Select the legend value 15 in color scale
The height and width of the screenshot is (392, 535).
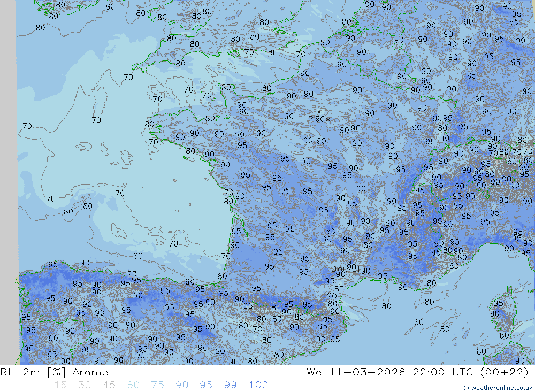(x=61, y=385)
